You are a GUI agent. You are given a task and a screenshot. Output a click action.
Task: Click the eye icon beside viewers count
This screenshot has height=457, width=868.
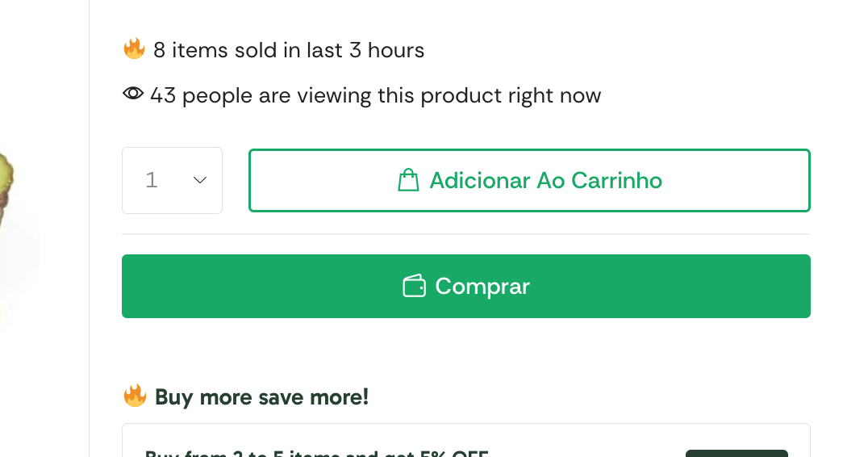[133, 93]
